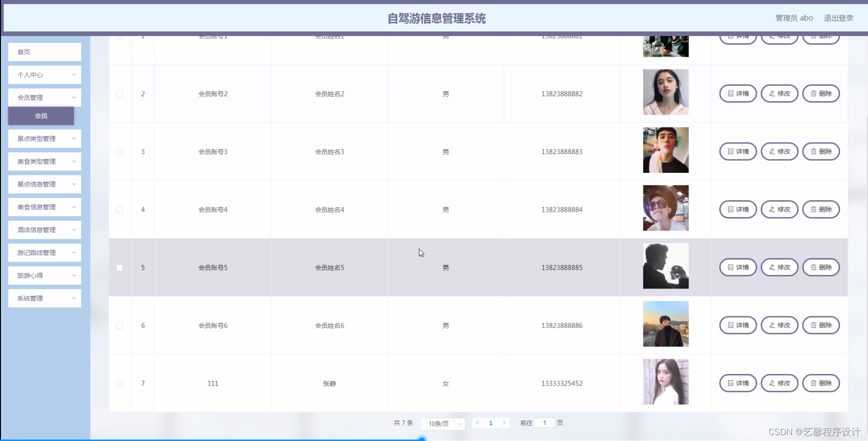Open 详情 for 会员账号6
The width and height of the screenshot is (868, 441).
point(738,325)
